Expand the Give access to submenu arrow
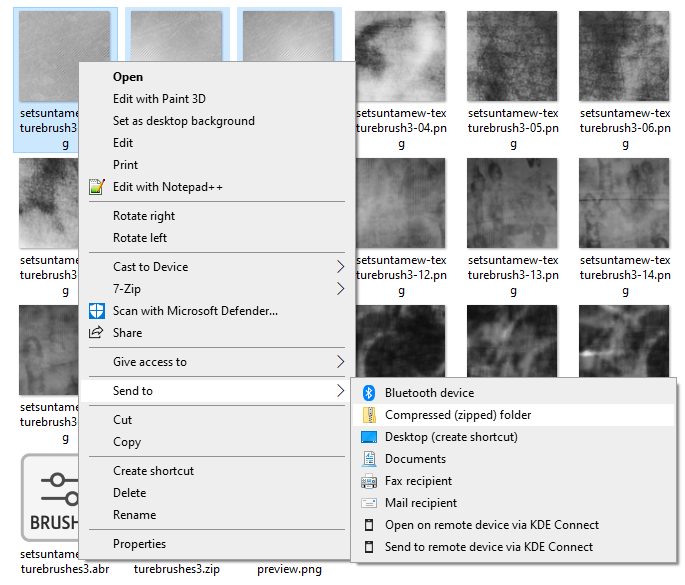Viewport: 685px width, 585px height. [340, 362]
